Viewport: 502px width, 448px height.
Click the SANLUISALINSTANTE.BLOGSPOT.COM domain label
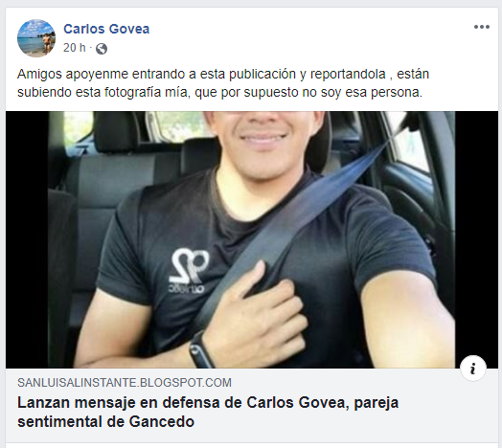point(125,383)
